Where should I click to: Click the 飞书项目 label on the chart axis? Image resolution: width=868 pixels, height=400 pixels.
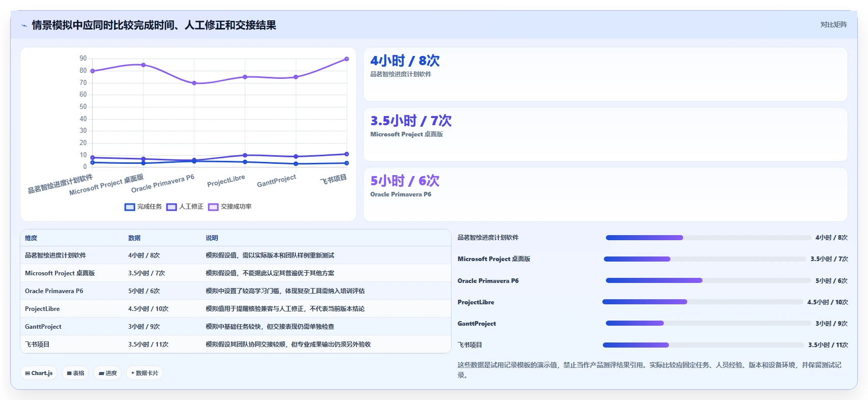333,179
